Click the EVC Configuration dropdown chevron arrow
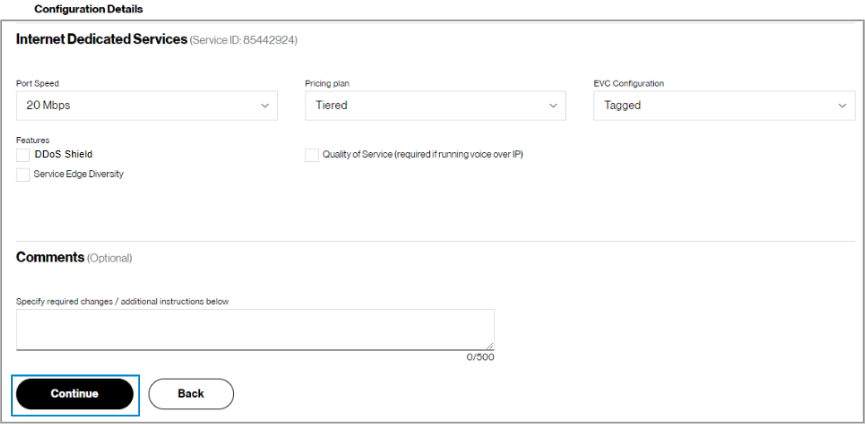The width and height of the screenshot is (865, 424). tap(842, 105)
